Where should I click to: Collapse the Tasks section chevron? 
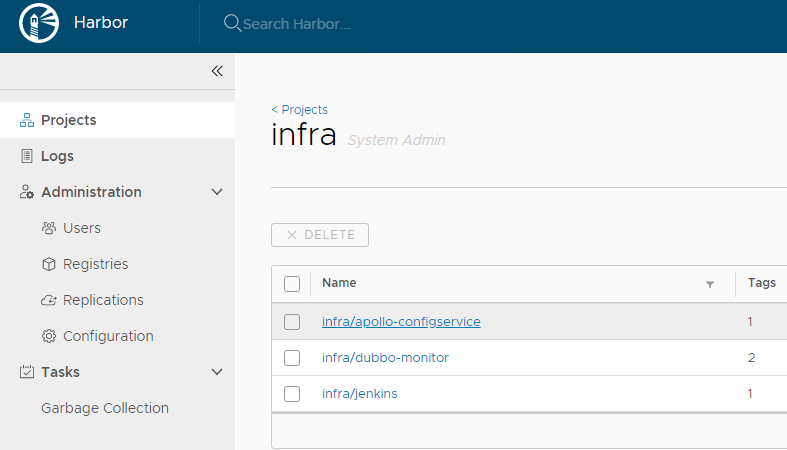(217, 372)
